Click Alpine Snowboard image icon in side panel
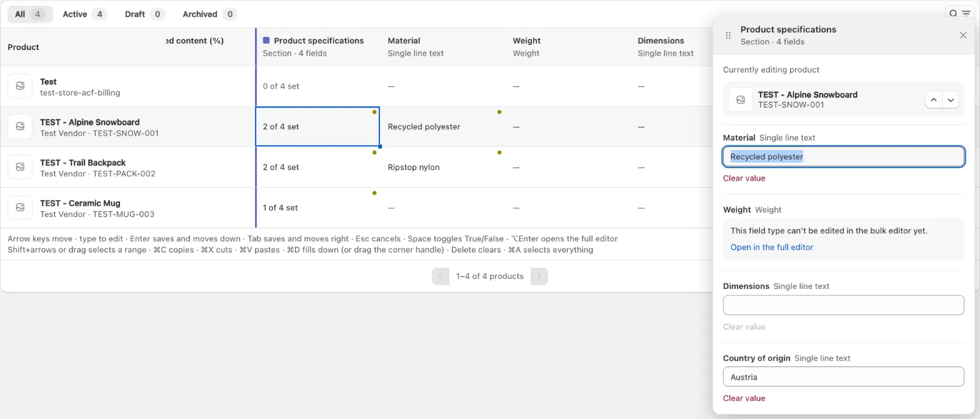Viewport: 980px width, 419px height. (x=741, y=99)
